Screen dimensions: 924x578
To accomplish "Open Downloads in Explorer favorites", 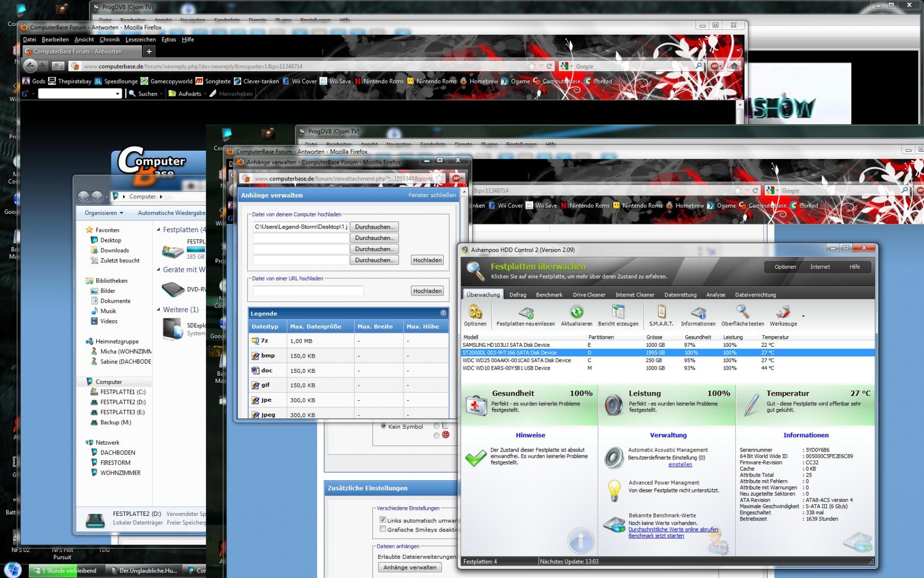I will click(114, 250).
